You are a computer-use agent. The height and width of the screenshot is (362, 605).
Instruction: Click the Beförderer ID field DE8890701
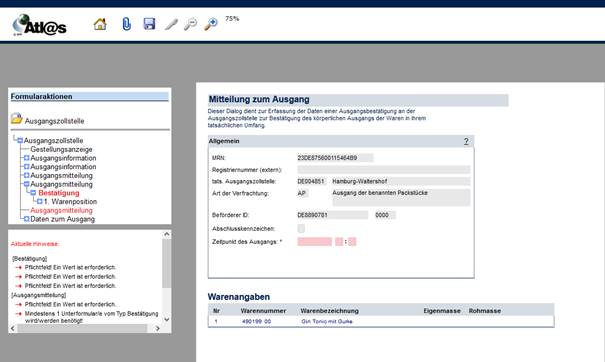pos(333,215)
